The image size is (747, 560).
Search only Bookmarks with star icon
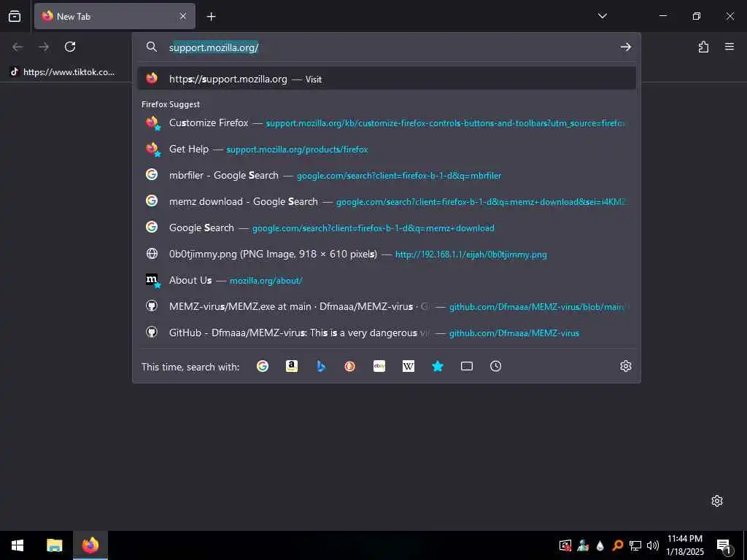click(x=438, y=366)
